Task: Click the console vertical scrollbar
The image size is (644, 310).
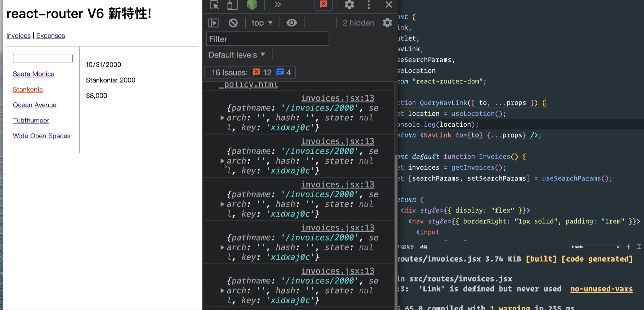Action: pos(397,232)
